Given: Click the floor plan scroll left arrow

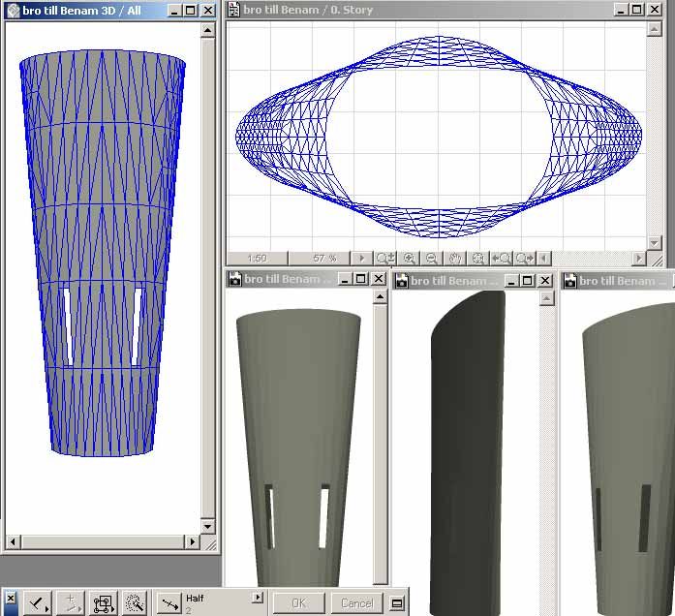Looking at the screenshot, I should point(544,259).
